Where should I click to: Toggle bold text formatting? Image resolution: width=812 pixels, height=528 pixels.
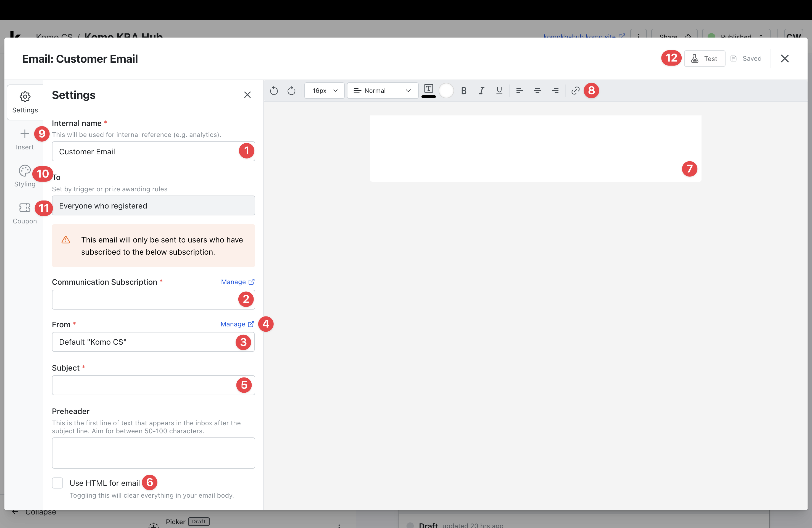tap(464, 91)
